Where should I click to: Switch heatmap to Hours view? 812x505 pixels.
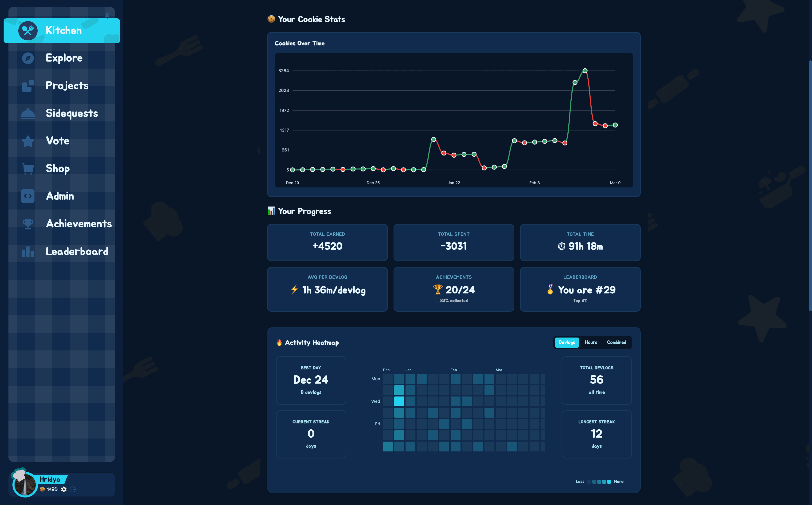[590, 342]
